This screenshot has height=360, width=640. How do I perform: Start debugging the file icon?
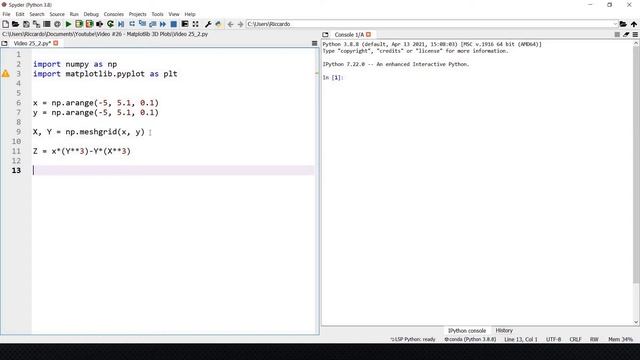pos(121,24)
